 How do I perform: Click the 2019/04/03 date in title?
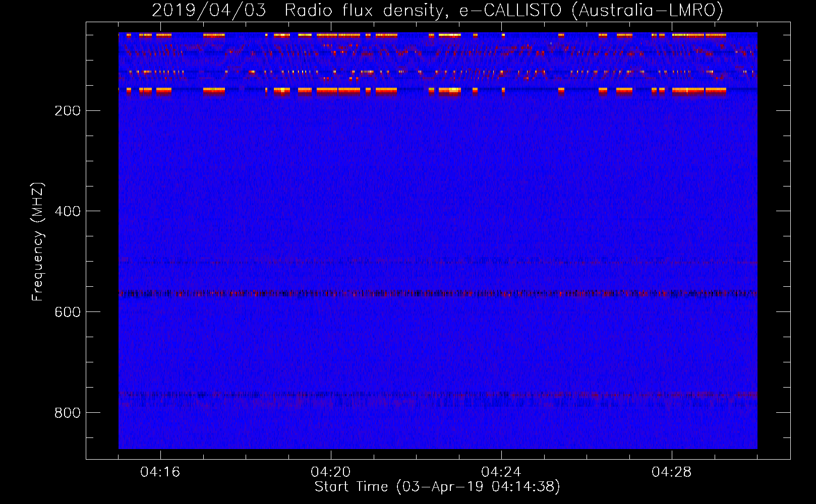pos(209,10)
